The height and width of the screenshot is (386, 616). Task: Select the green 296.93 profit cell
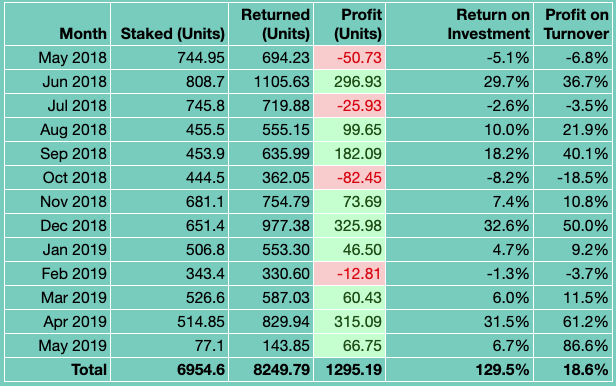tap(350, 82)
